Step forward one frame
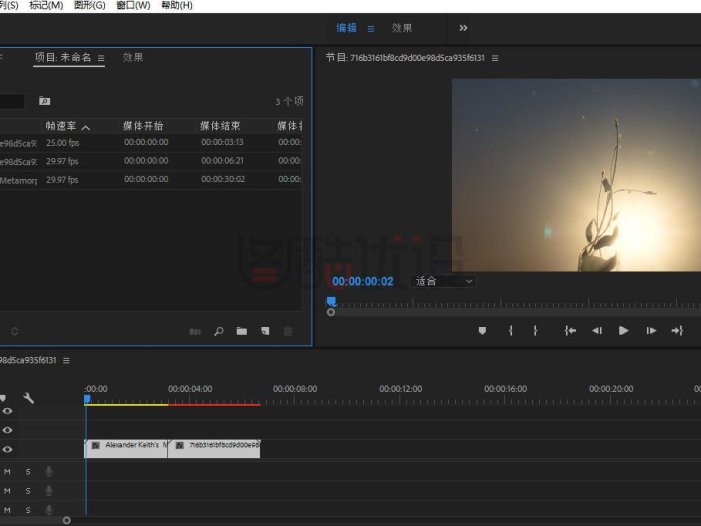Screen dimensions: 701x526 tap(651, 331)
